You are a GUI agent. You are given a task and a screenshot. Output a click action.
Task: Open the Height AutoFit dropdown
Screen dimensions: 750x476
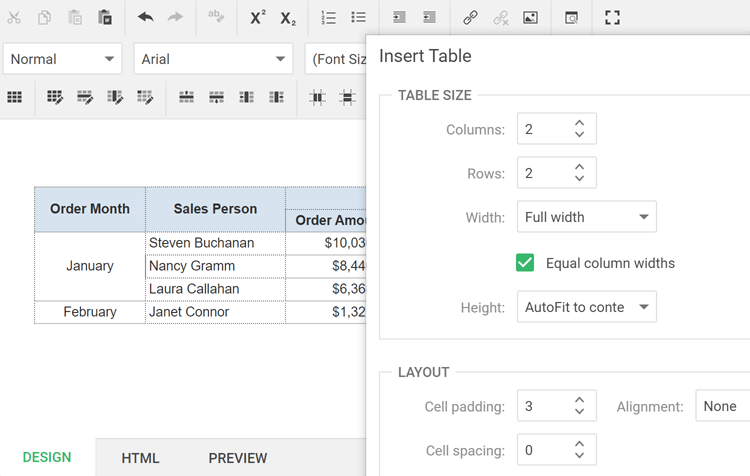tap(587, 307)
